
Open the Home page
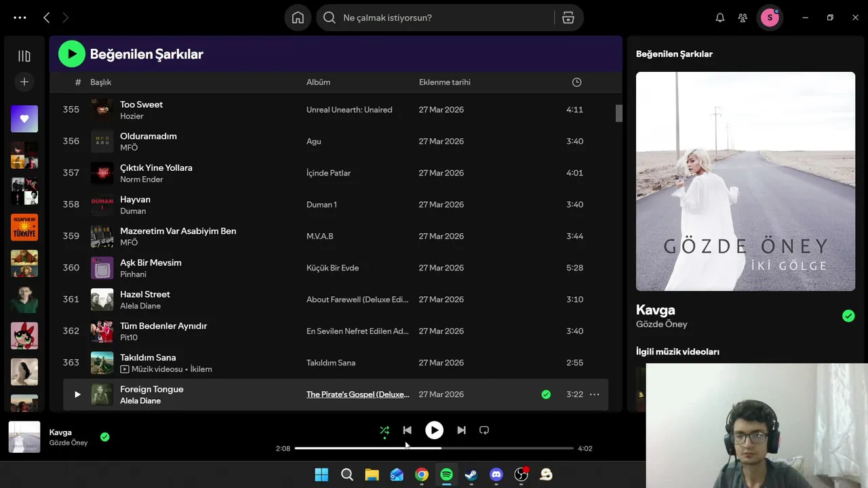coord(298,18)
